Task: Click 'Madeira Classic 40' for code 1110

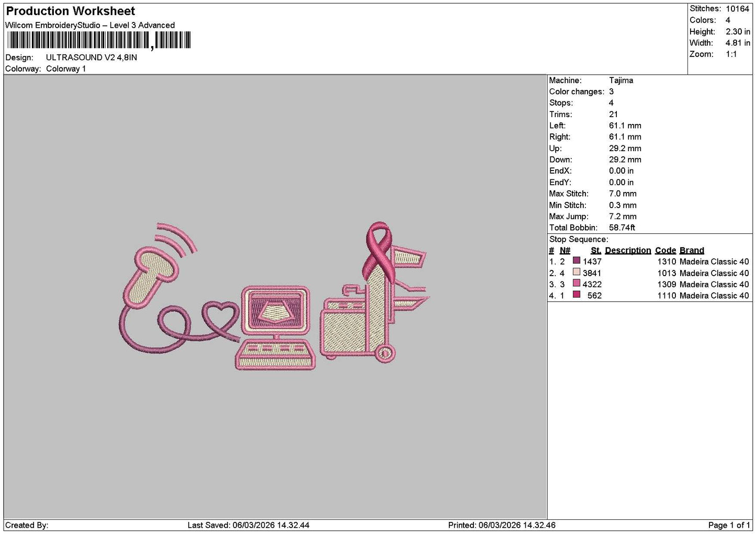Action: pyautogui.click(x=714, y=296)
